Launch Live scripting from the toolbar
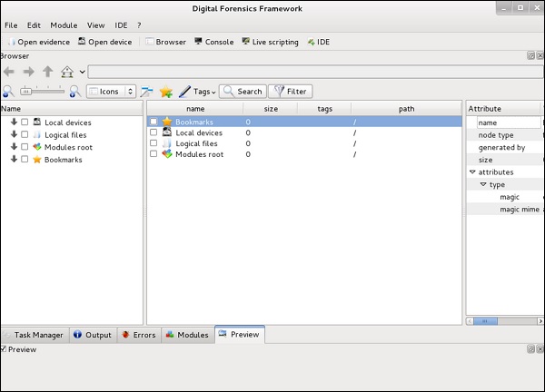 point(270,42)
